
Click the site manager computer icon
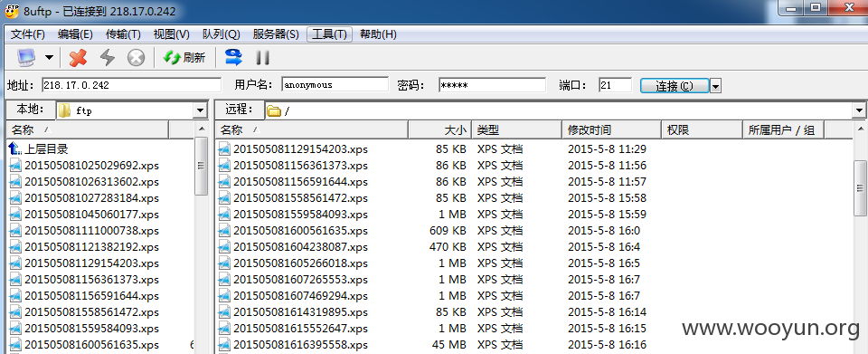pyautogui.click(x=26, y=58)
